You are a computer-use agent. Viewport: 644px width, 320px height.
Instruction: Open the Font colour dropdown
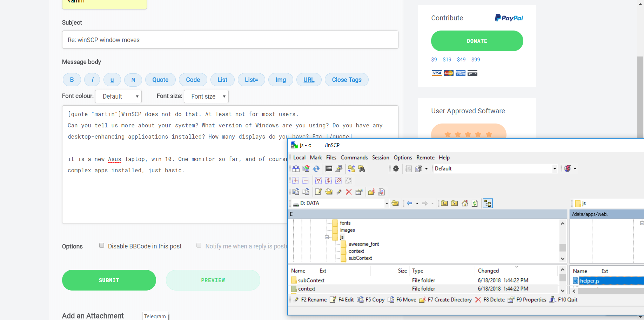(x=119, y=96)
